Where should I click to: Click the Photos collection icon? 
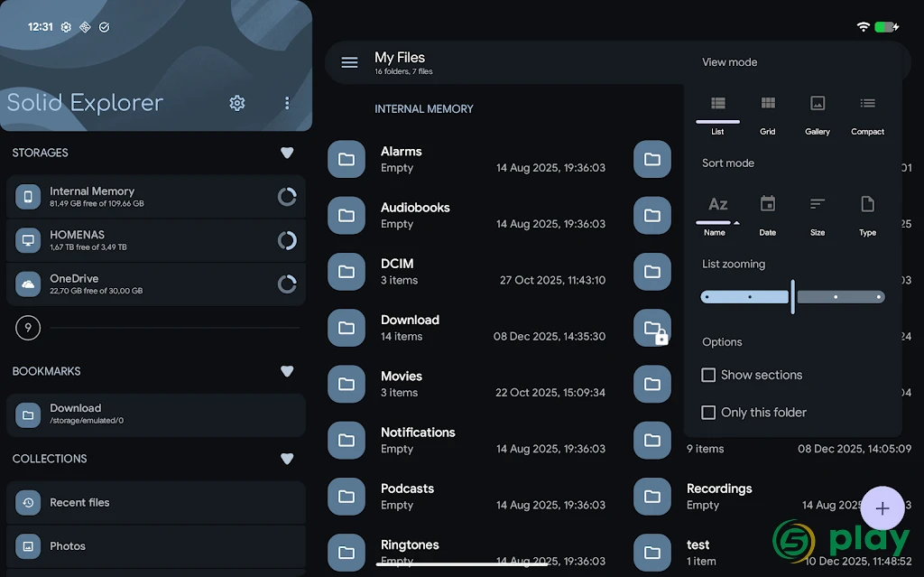point(28,546)
